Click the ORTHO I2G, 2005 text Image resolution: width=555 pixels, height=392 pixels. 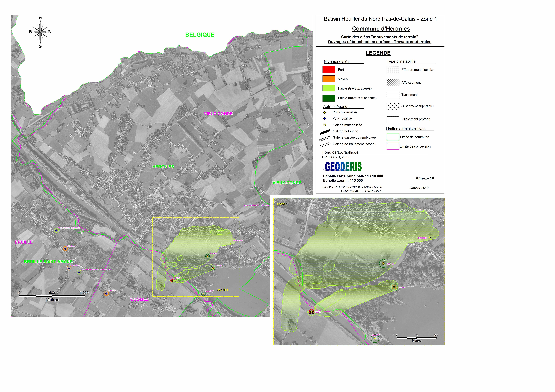pyautogui.click(x=335, y=157)
